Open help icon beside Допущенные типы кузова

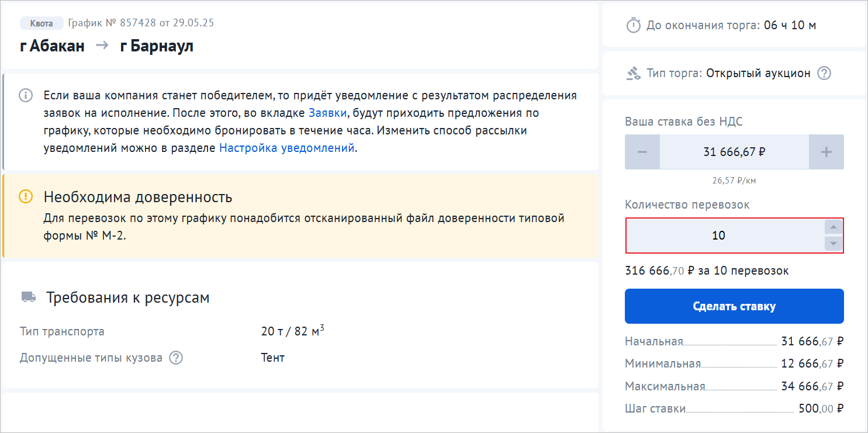176,358
